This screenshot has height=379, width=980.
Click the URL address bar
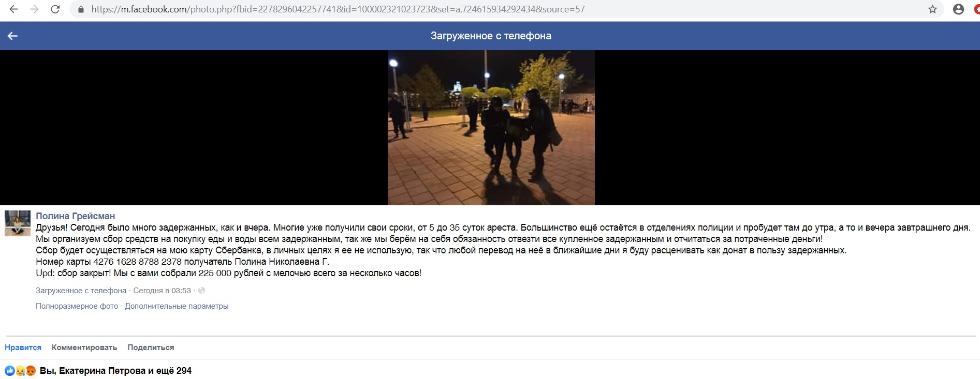click(497, 9)
